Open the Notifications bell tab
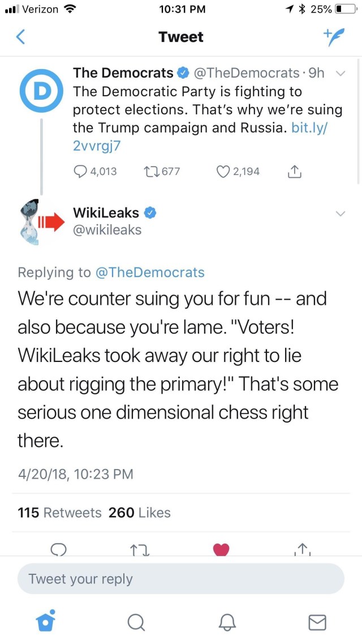The width and height of the screenshot is (362, 644). point(227,622)
